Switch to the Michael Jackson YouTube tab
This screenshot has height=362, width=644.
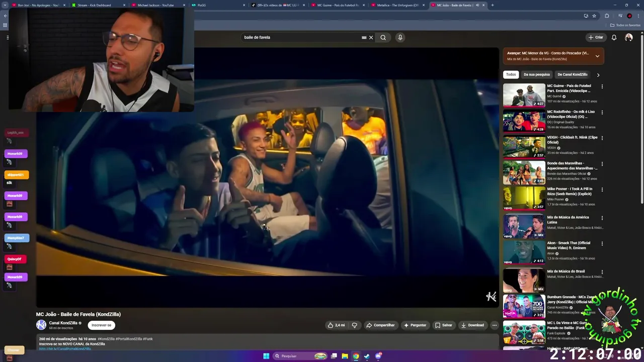click(158, 5)
